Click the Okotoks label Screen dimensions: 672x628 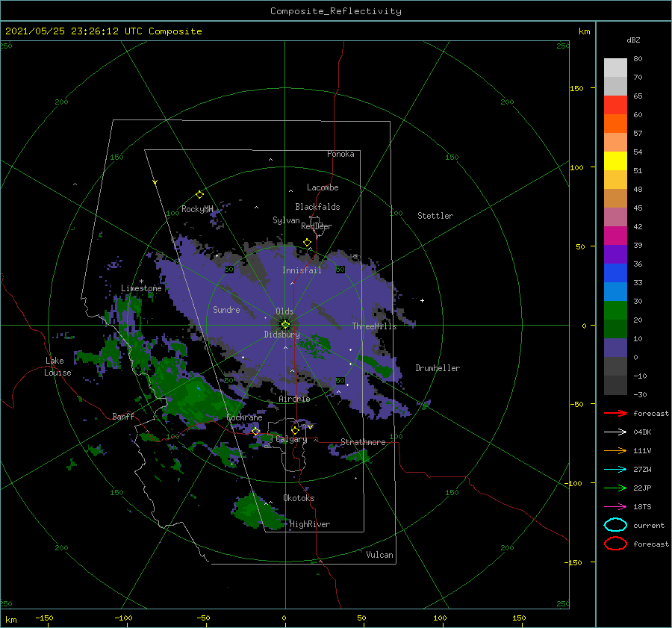299,498
